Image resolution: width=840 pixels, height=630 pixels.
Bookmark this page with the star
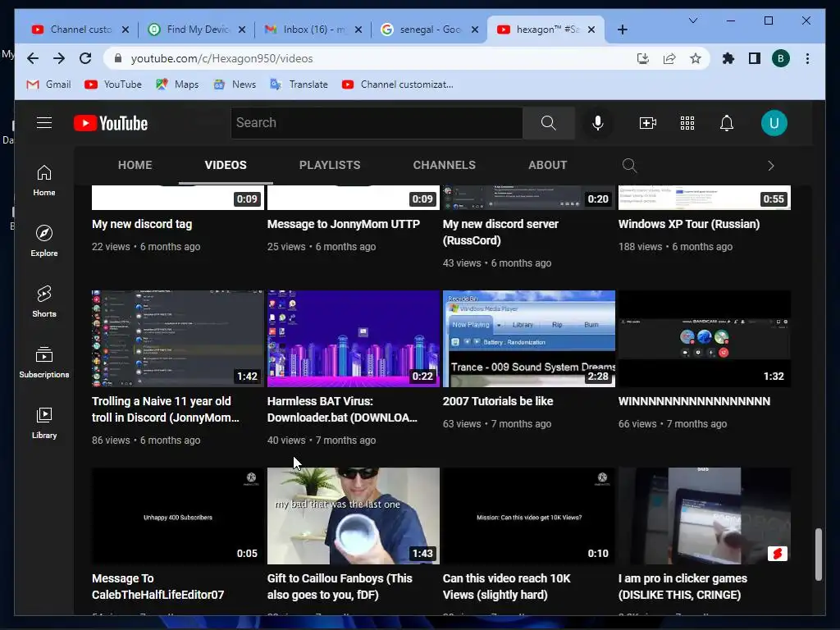click(696, 58)
